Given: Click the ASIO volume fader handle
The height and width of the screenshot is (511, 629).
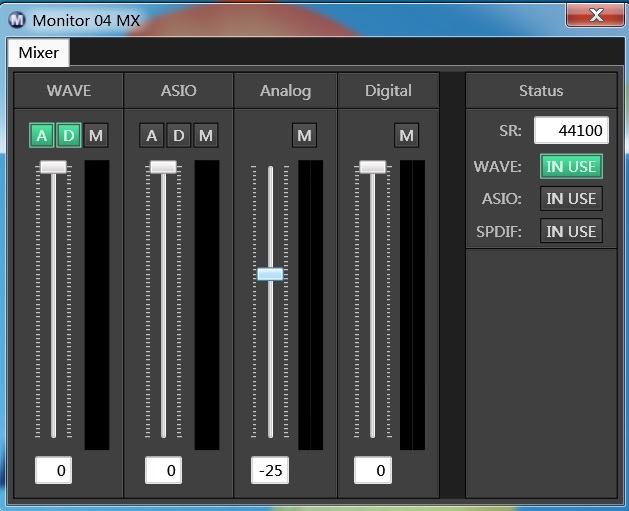Looking at the screenshot, I should pos(163,167).
